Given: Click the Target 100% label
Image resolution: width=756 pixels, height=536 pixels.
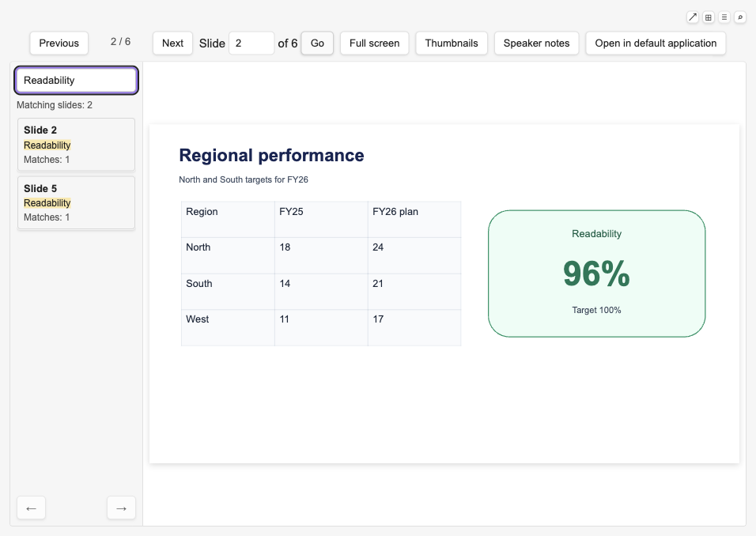Looking at the screenshot, I should [596, 310].
